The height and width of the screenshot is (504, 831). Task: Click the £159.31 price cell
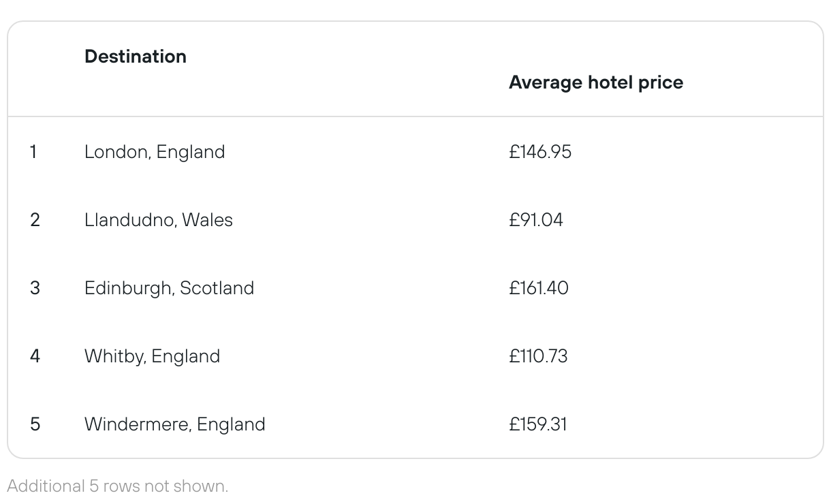(x=538, y=424)
